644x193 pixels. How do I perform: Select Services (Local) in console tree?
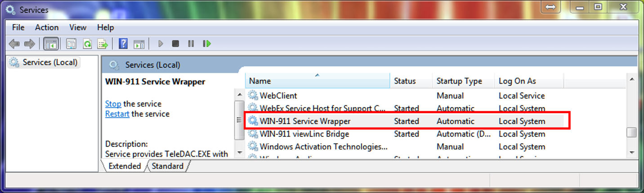44,62
